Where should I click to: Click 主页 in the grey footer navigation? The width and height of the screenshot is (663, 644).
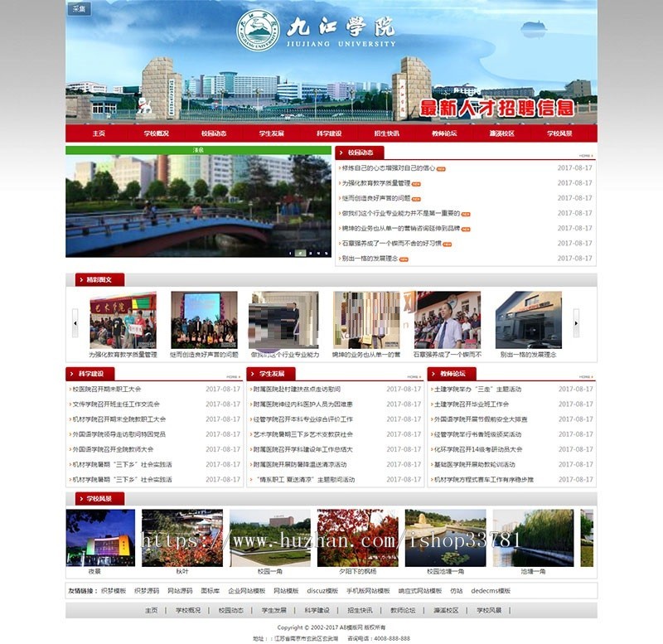152,611
